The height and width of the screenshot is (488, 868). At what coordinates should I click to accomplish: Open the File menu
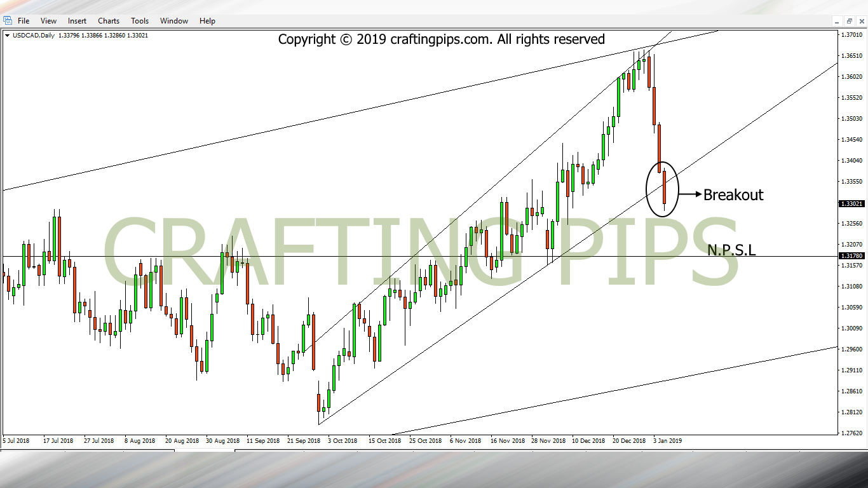(24, 21)
